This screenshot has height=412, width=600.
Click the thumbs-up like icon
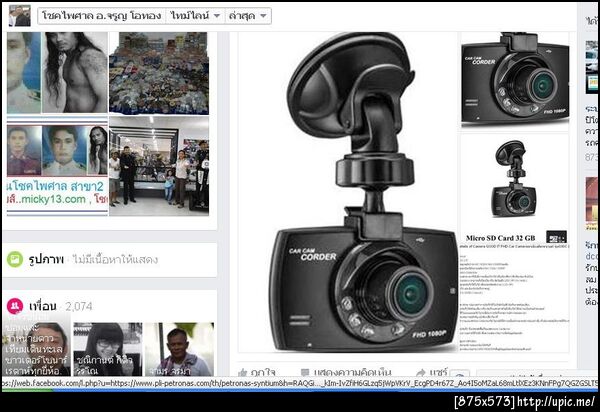242,373
